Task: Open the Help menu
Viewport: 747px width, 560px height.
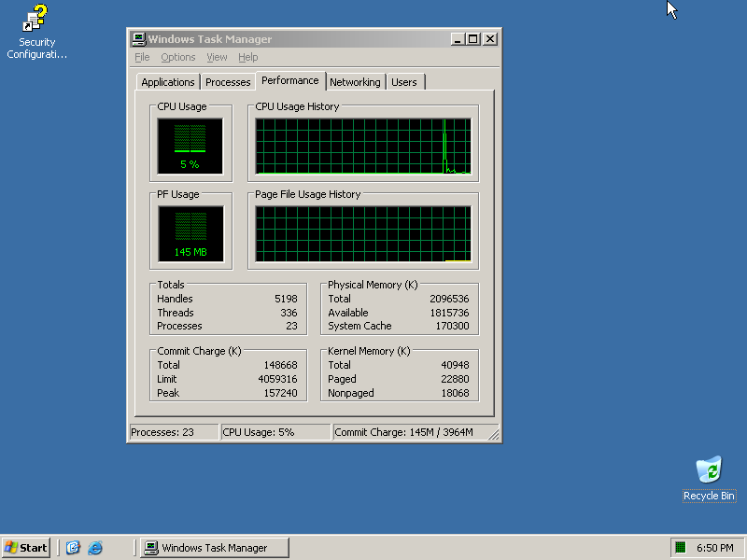Action: (x=247, y=58)
